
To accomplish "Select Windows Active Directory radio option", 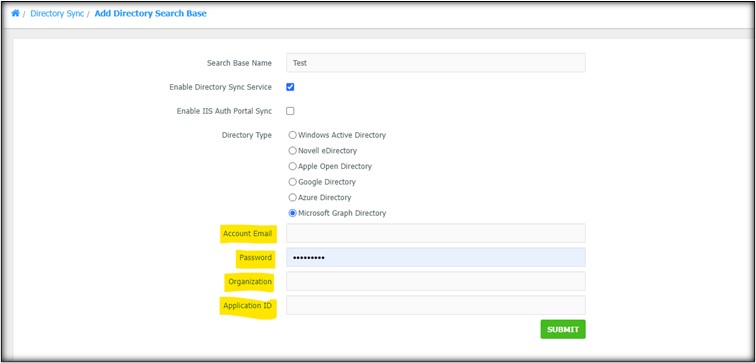I will click(293, 135).
